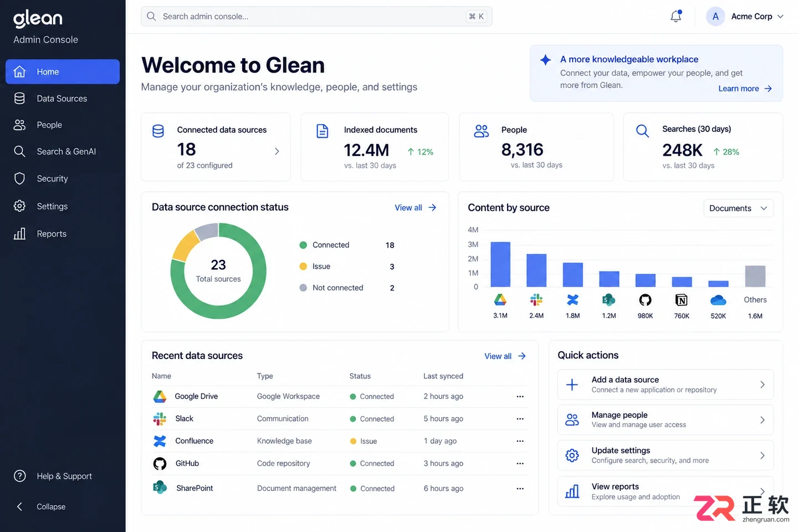Open options menu for Slack row
Viewport: 798px width, 532px height.
tap(520, 419)
